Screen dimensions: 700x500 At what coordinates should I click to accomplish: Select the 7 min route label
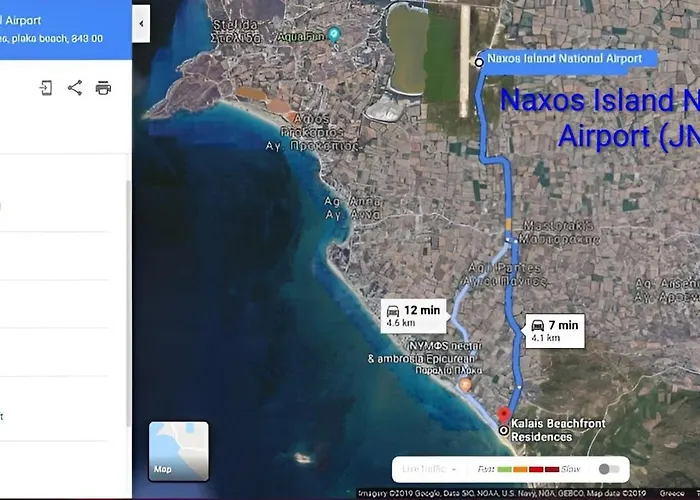point(553,330)
